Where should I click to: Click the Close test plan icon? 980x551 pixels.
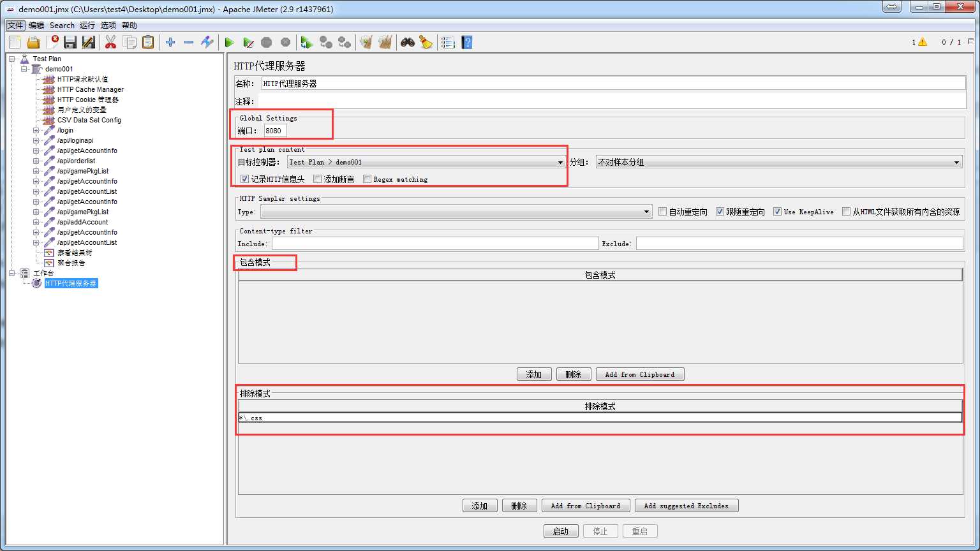click(52, 42)
